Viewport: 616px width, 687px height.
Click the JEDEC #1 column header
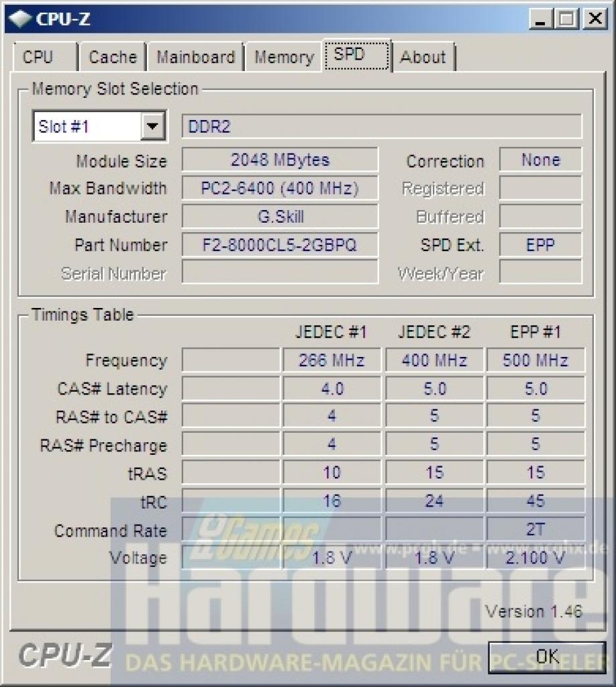coord(331,331)
